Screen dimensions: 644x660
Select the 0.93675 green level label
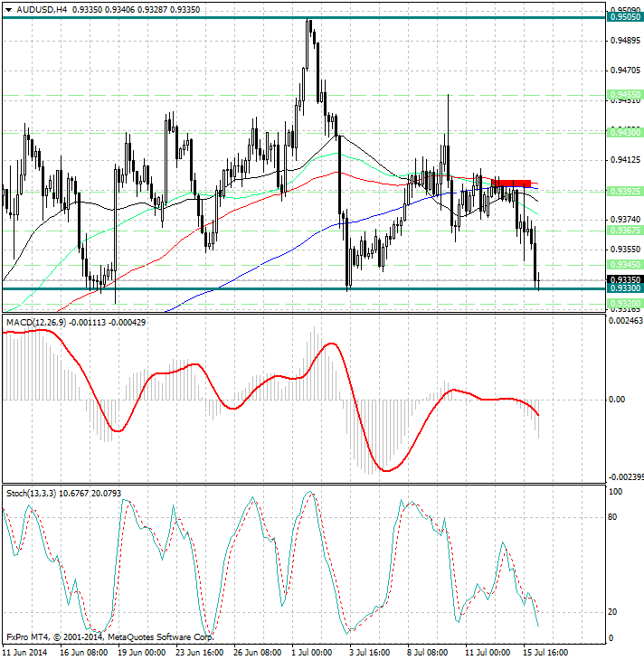(x=625, y=231)
